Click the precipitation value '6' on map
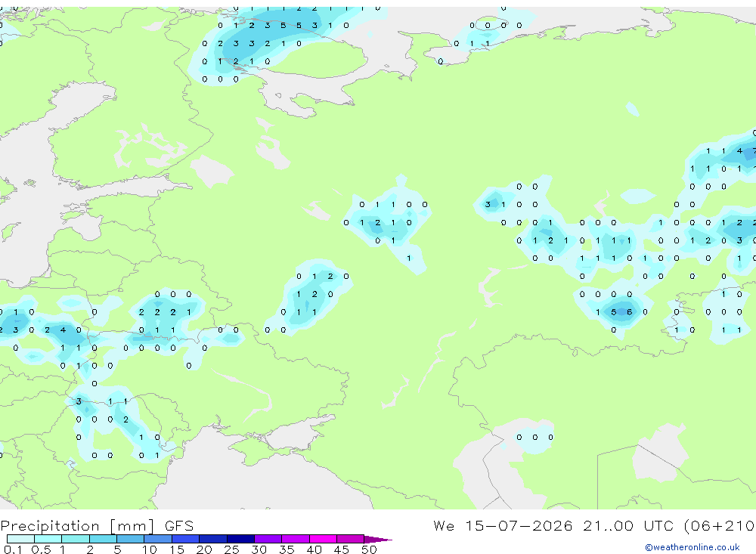 tap(629, 312)
